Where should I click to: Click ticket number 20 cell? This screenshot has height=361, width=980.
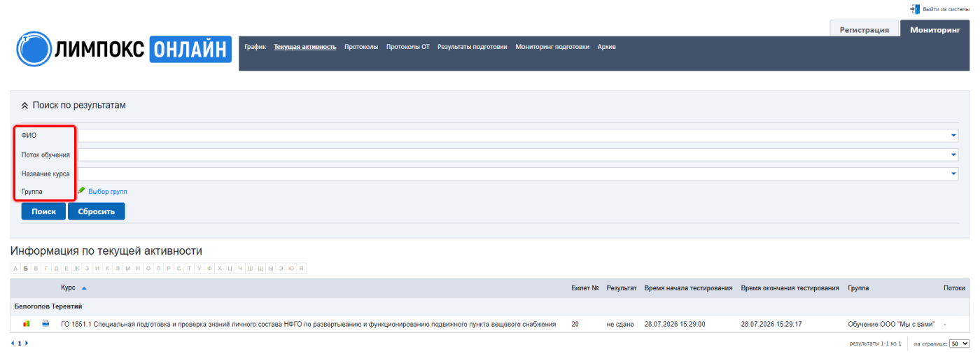point(575,325)
